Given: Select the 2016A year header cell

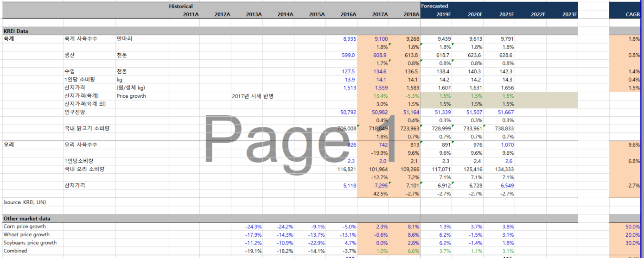Looking at the screenshot, I should pyautogui.click(x=348, y=14).
